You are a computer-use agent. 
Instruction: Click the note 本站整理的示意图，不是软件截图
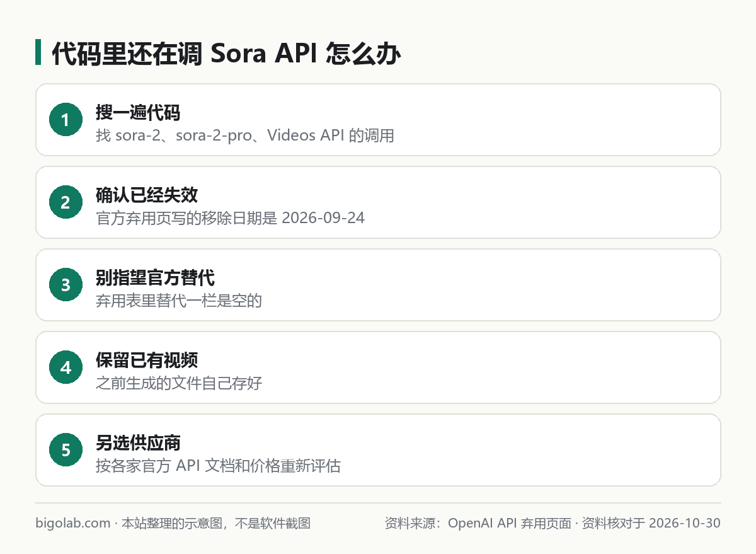pyautogui.click(x=215, y=523)
